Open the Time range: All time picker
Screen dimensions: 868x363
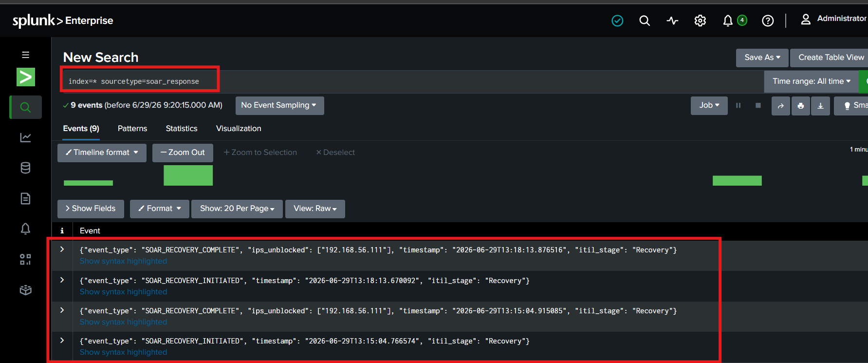[811, 81]
